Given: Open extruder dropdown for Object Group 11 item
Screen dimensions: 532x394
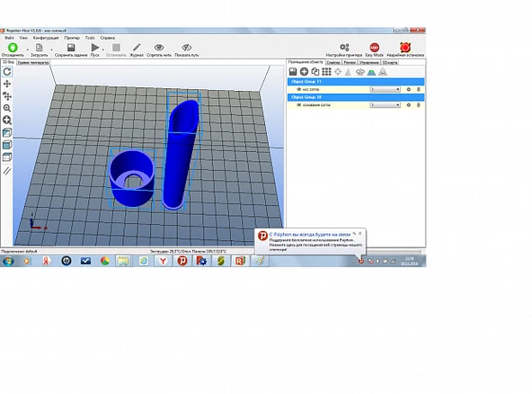Looking at the screenshot, I should (386, 89).
